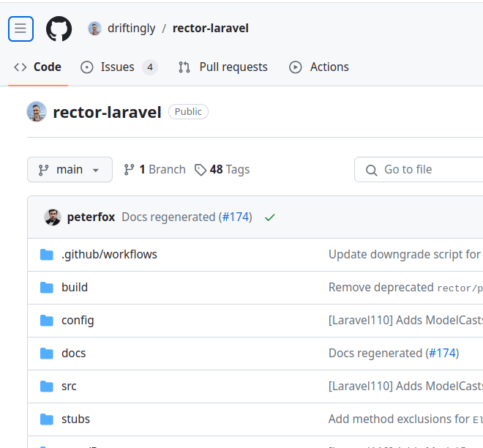Open commit Update downgrade script message
This screenshot has width=483, height=448.
tap(405, 255)
